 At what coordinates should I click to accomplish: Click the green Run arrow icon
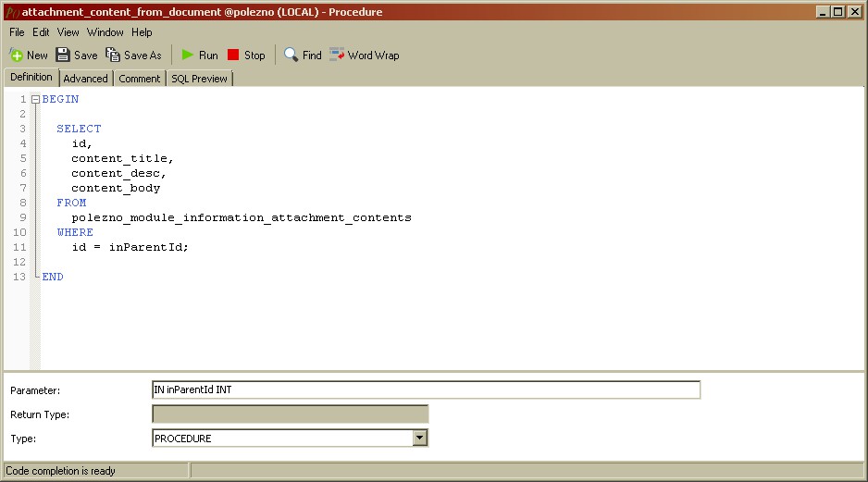[188, 55]
